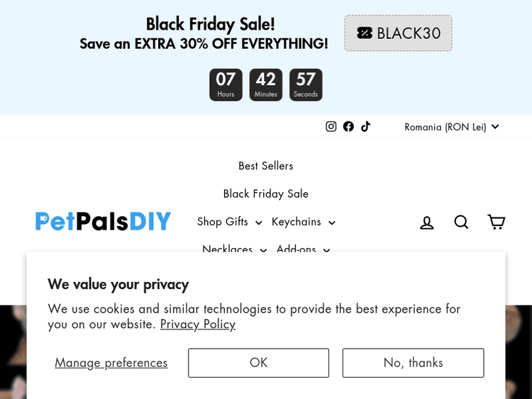Read the Privacy Policy link

point(198,325)
